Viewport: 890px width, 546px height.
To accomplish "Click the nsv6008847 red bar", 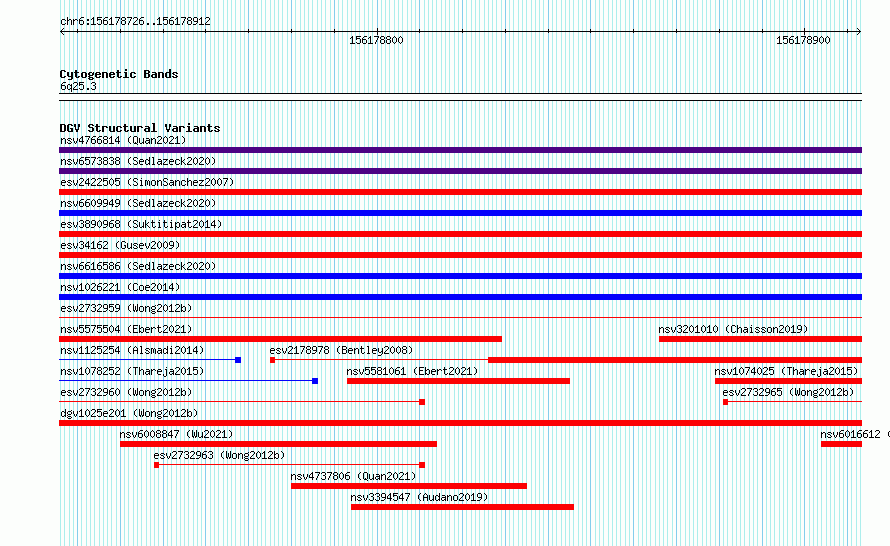I will pyautogui.click(x=278, y=444).
